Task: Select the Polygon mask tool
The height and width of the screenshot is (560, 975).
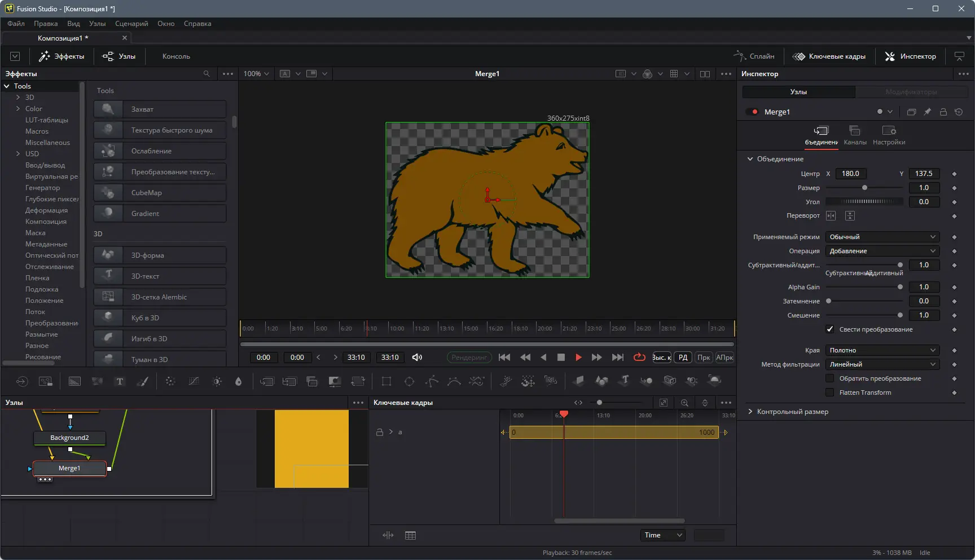Action: 432,381
